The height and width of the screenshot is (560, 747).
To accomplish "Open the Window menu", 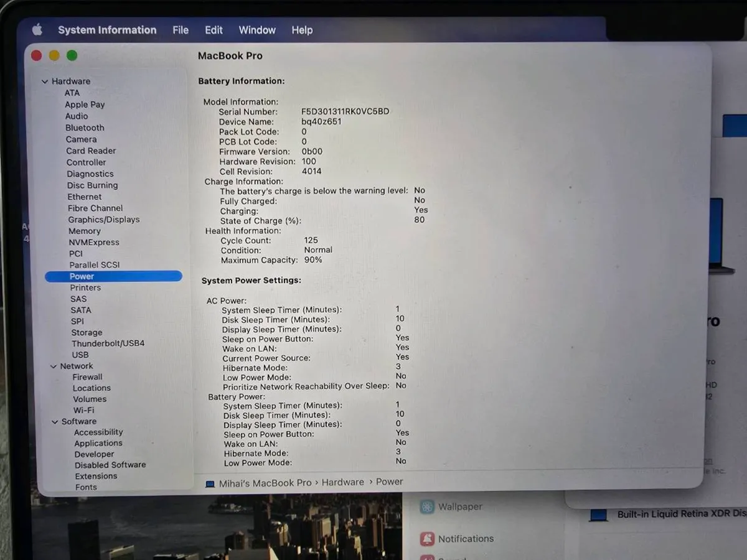I will (x=257, y=30).
